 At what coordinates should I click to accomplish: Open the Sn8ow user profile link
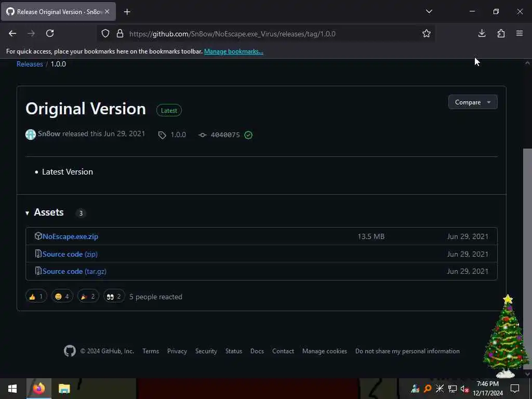click(x=49, y=134)
